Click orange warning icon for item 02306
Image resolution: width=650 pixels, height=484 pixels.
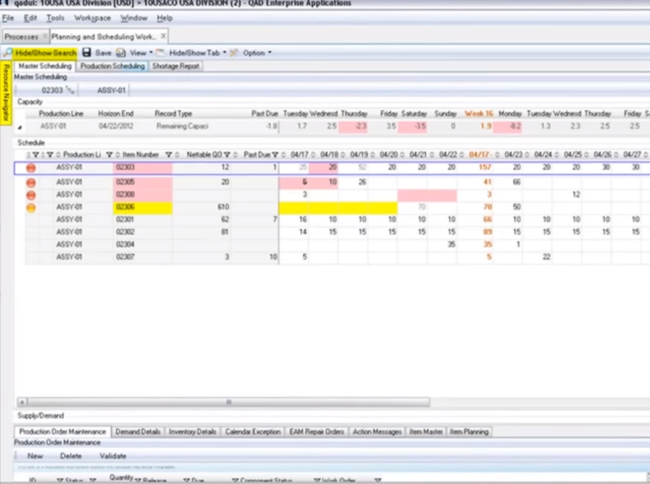click(31, 207)
